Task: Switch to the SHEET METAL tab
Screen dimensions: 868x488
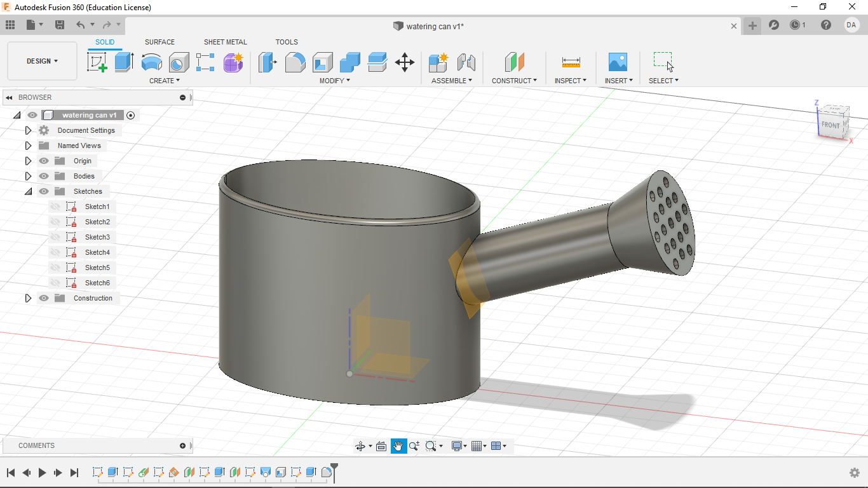Action: [225, 42]
